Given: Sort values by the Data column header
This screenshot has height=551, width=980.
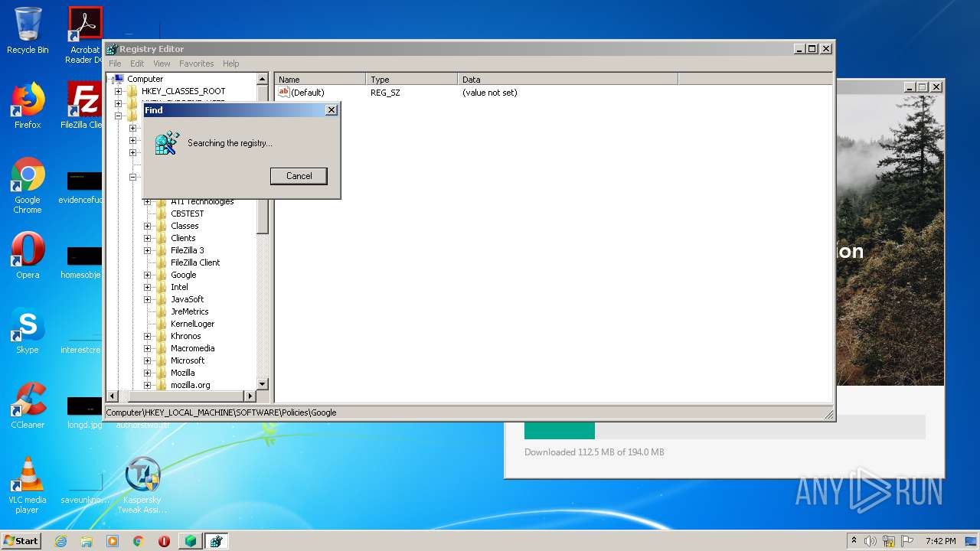Looking at the screenshot, I should 568,80.
